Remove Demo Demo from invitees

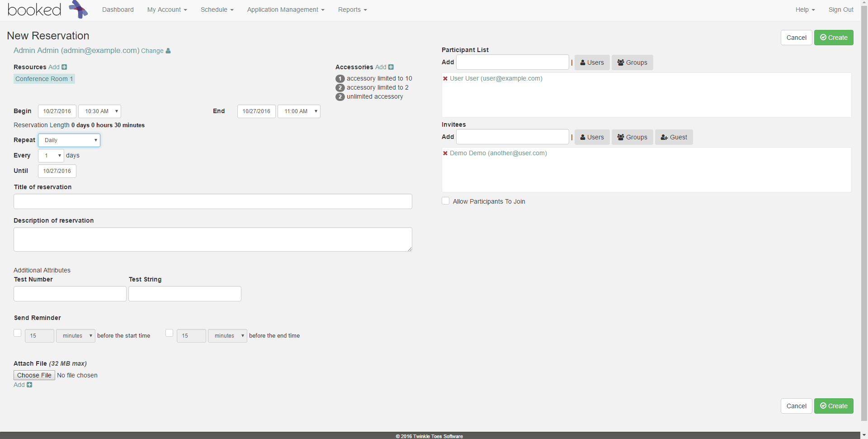pyautogui.click(x=445, y=153)
